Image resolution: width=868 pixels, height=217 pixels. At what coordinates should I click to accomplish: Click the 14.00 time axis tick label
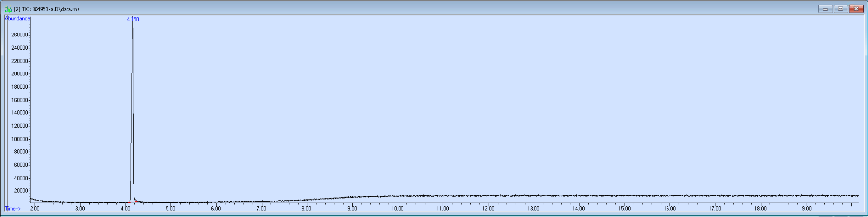coord(579,209)
